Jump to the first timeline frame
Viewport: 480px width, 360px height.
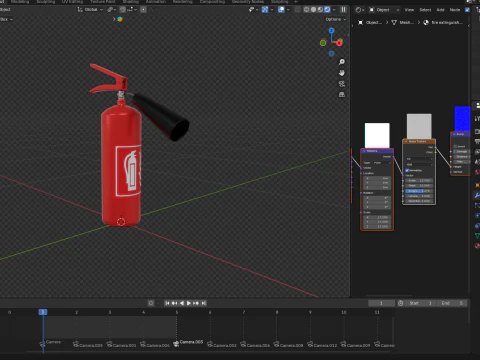pyautogui.click(x=167, y=303)
